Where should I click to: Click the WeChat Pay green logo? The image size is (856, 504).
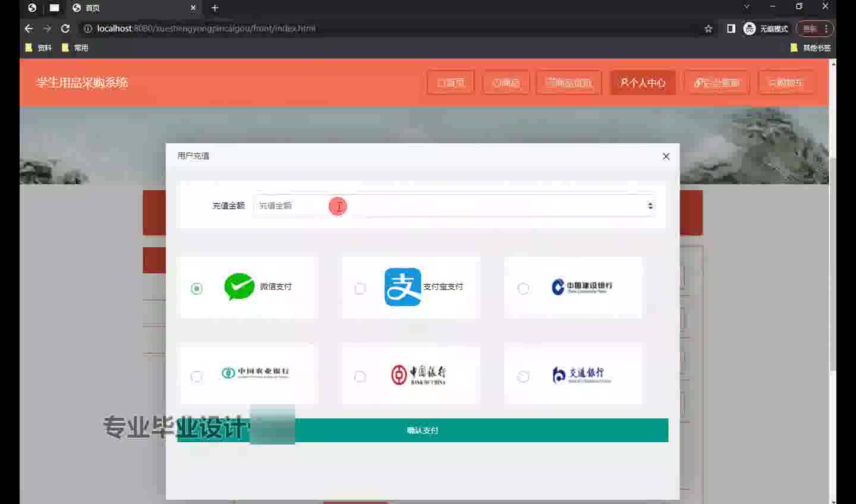(240, 286)
